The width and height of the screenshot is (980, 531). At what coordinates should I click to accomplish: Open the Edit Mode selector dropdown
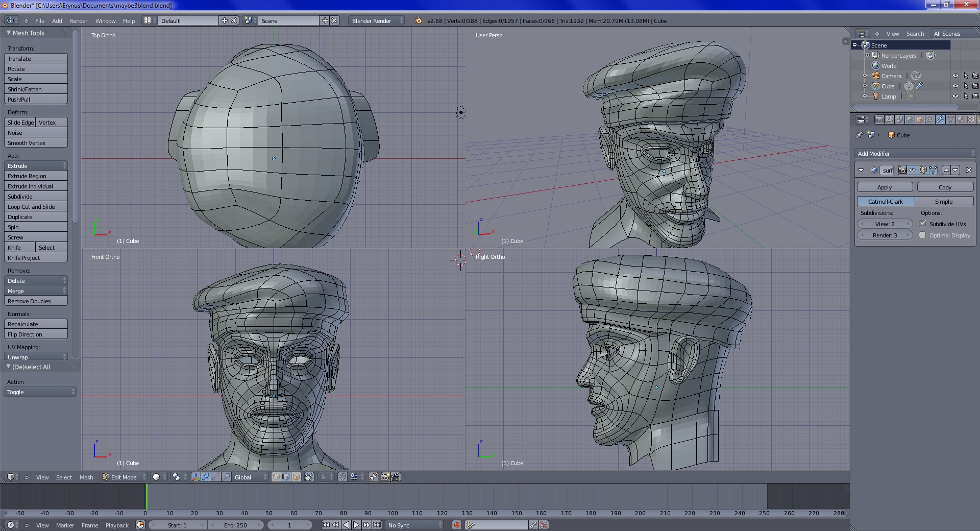click(124, 477)
